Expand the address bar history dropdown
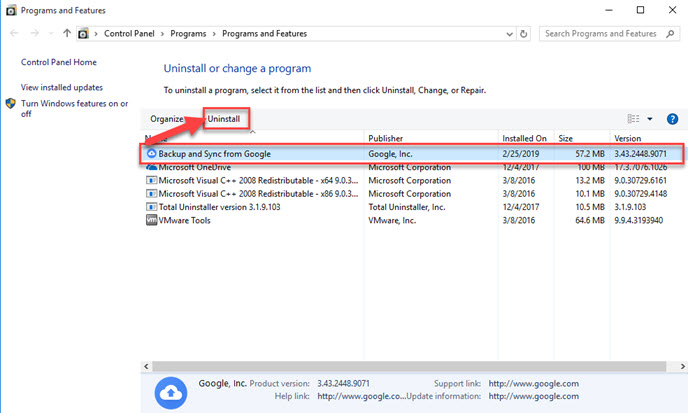The width and height of the screenshot is (688, 413). tap(505, 34)
